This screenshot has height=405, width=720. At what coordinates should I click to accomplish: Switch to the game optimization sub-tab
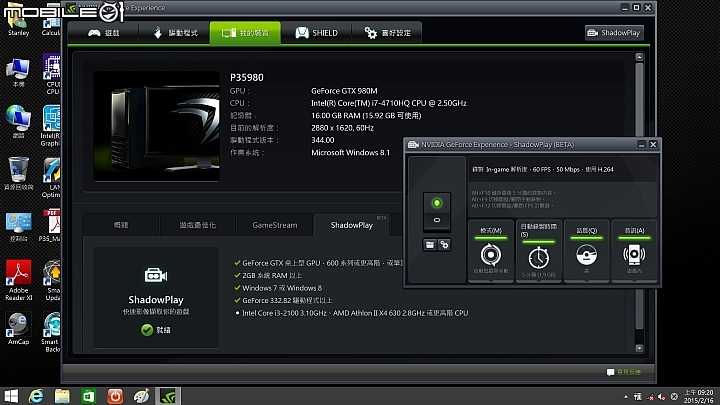point(197,225)
